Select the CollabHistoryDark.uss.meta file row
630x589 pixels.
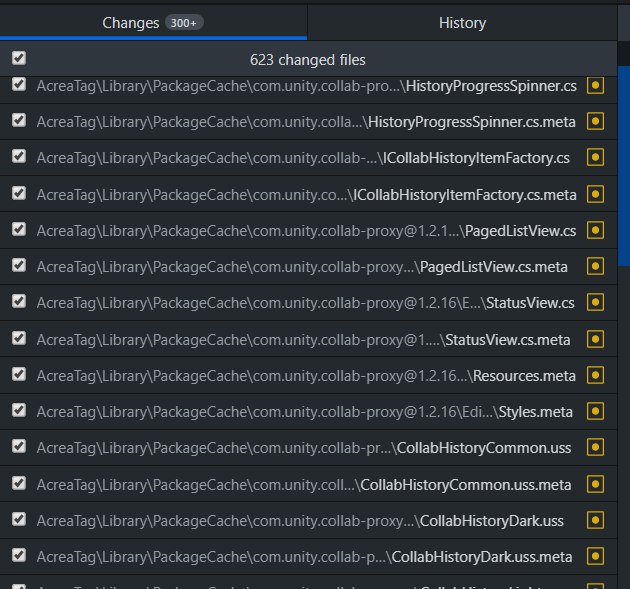click(308, 557)
